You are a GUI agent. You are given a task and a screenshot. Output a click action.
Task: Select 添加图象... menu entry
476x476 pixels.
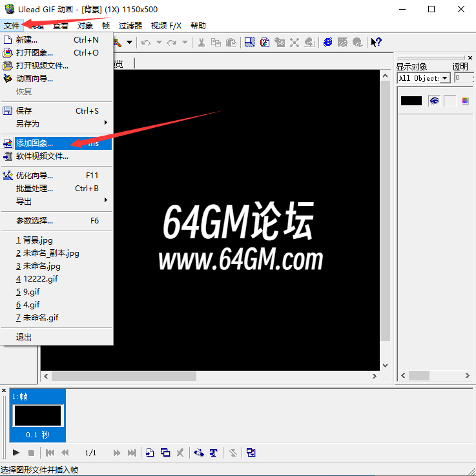click(x=57, y=143)
